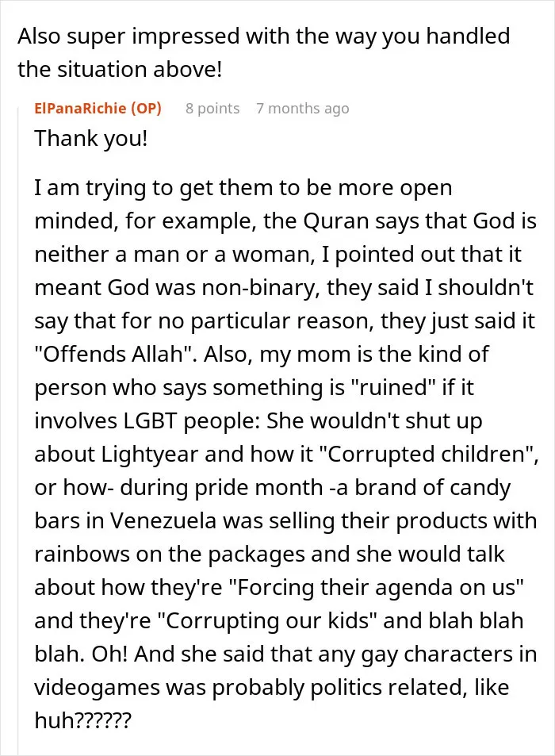Image resolution: width=555 pixels, height=756 pixels.
Task: Click the parent comment text about being impressed
Action: tap(263, 52)
